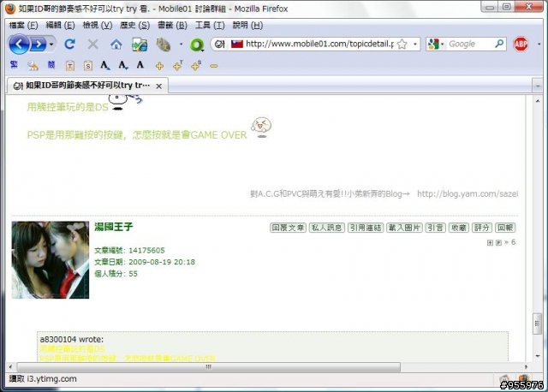This screenshot has width=548, height=392.
Task: Open the 書籤 (B) menu
Action: click(172, 25)
